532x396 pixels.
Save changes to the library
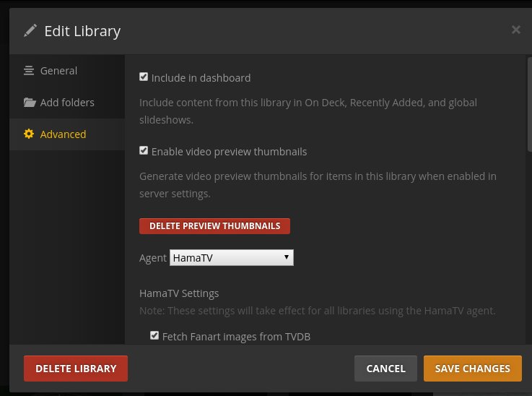coord(473,369)
